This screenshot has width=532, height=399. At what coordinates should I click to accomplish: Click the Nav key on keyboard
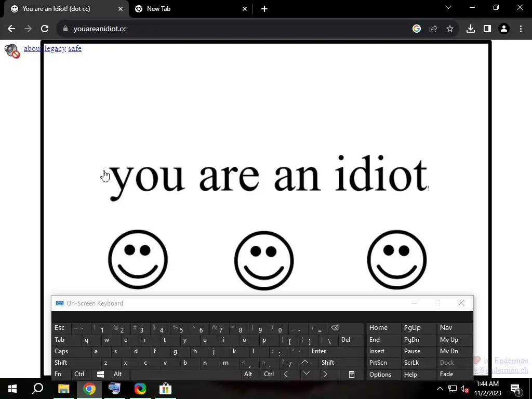point(454,328)
